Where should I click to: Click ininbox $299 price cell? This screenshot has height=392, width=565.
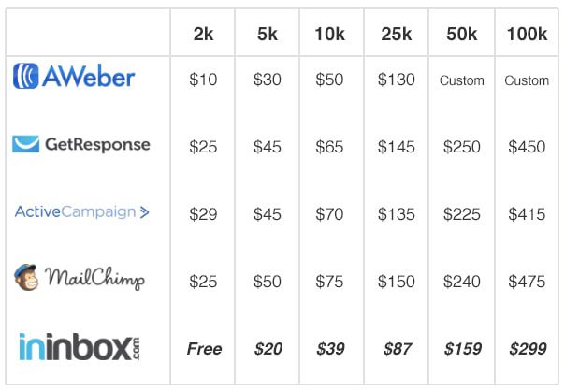528,349
